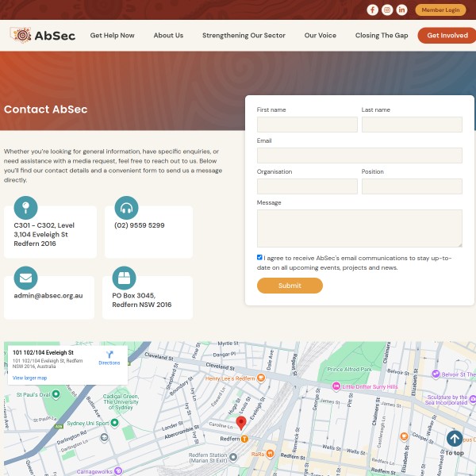Untick the email communications consent checkbox
The image size is (476, 476).
(x=259, y=257)
